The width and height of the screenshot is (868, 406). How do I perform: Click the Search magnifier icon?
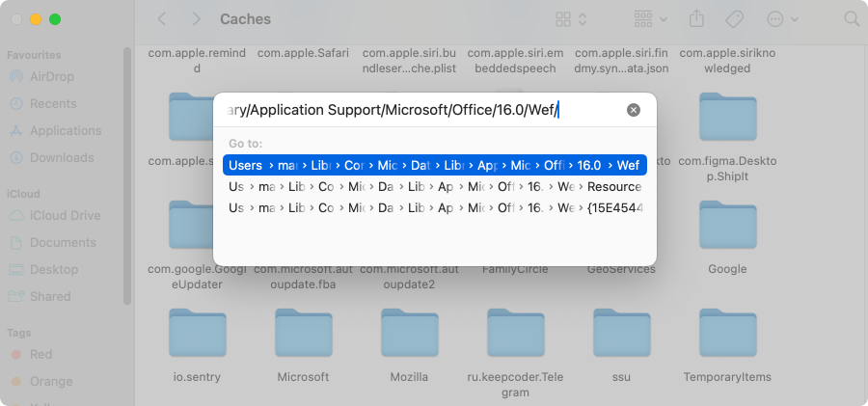point(852,19)
